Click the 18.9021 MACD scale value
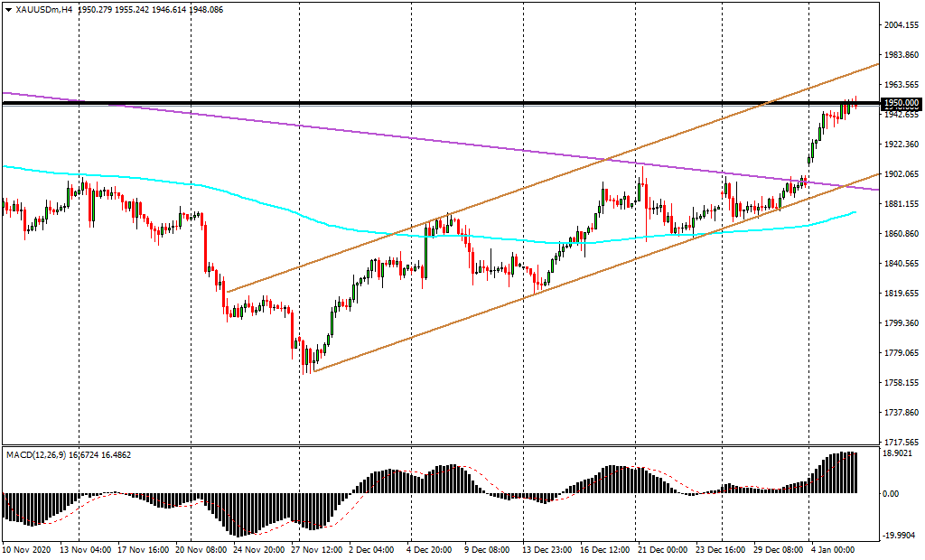Image resolution: width=925 pixels, height=560 pixels. tap(897, 455)
